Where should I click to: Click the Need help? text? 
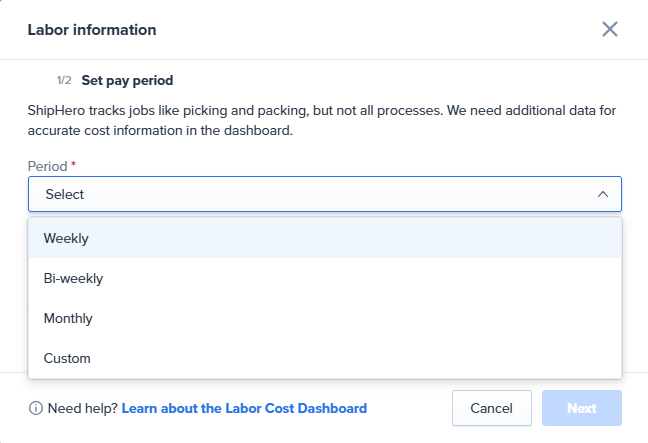pyautogui.click(x=82, y=408)
